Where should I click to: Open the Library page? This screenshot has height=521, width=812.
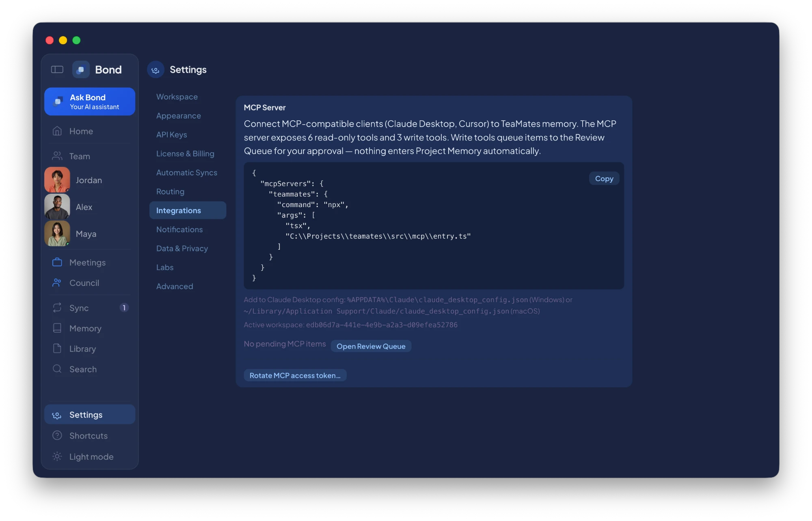(90, 348)
